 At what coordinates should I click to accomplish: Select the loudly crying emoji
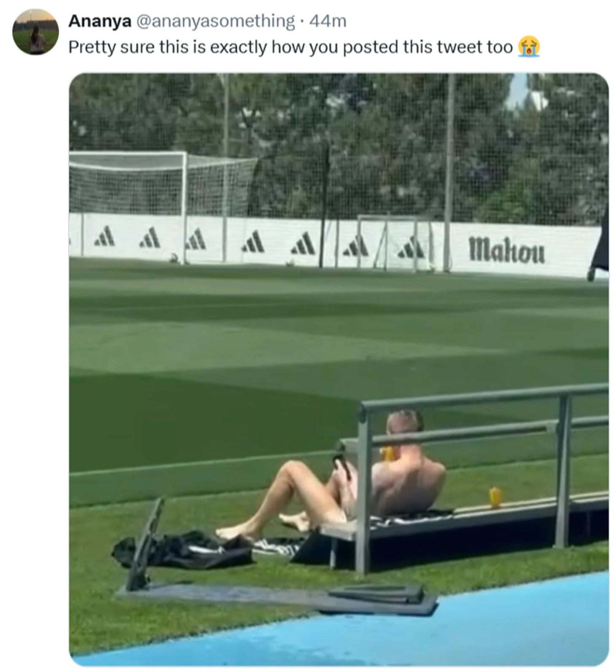pos(529,47)
